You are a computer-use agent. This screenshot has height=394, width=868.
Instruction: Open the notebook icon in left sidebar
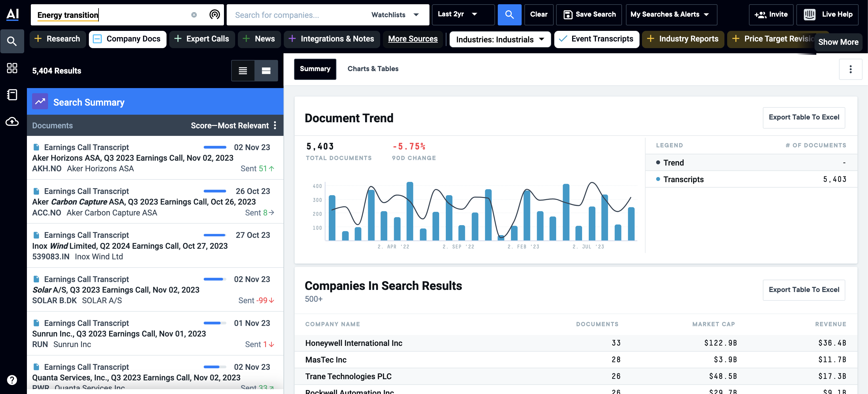coord(12,94)
